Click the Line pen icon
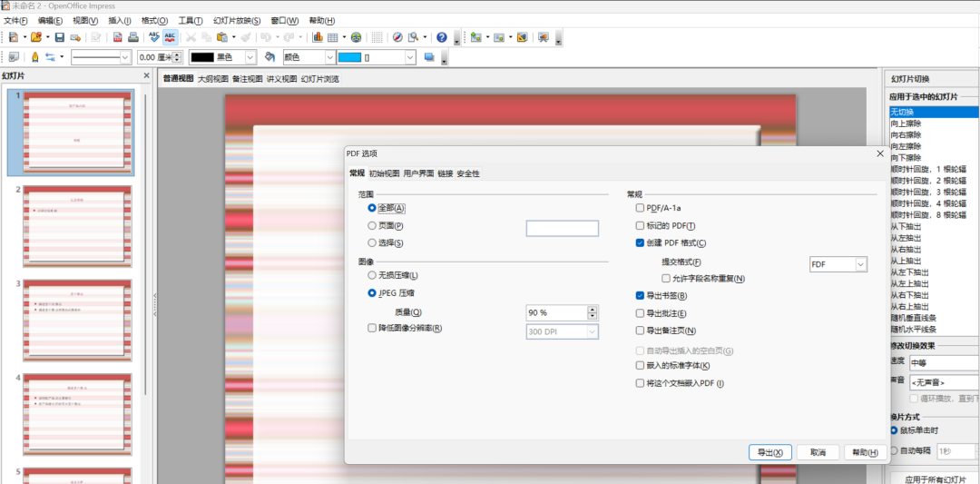The height and width of the screenshot is (484, 980). point(35,57)
